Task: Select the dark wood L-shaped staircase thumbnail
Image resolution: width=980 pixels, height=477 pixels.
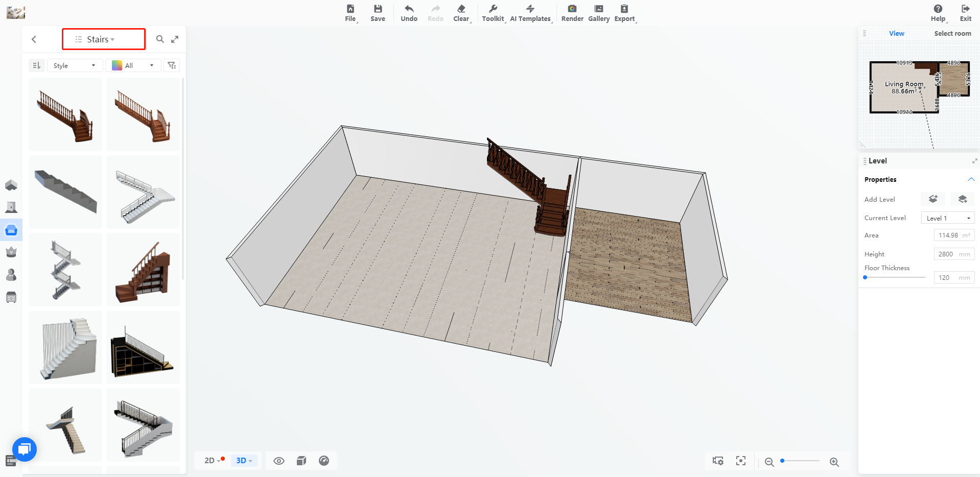Action: tap(65, 114)
